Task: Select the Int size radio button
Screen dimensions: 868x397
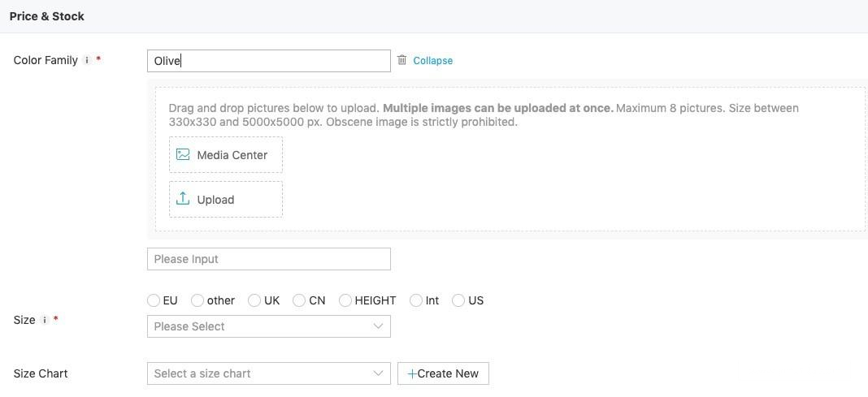Action: tap(416, 300)
